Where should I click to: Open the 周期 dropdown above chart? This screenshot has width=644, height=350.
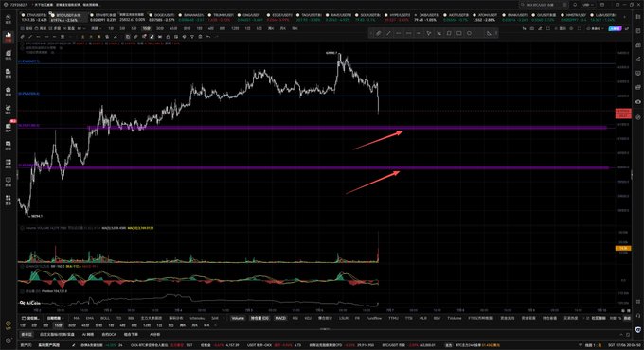coord(96,28)
